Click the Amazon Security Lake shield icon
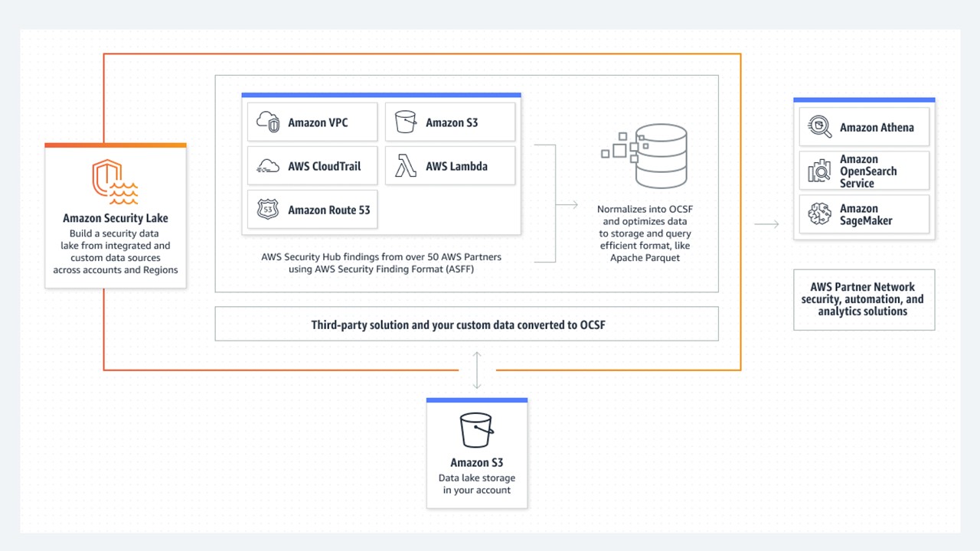This screenshot has width=980, height=551. [x=116, y=181]
